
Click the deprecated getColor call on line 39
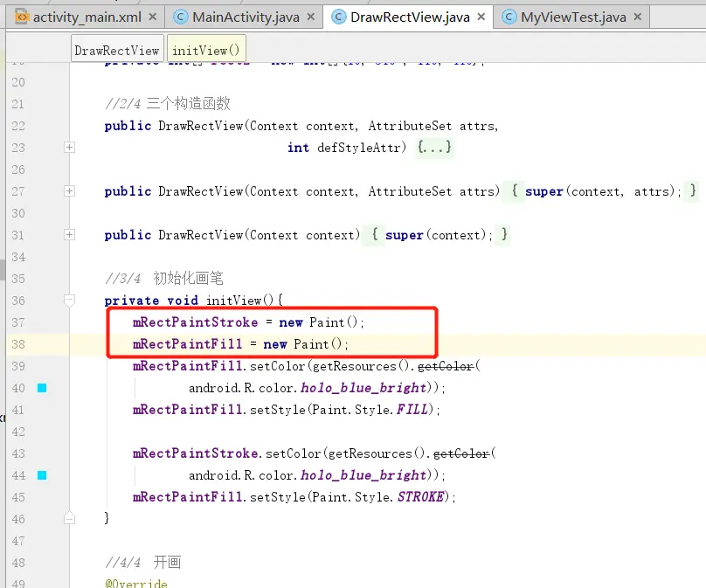tap(446, 366)
